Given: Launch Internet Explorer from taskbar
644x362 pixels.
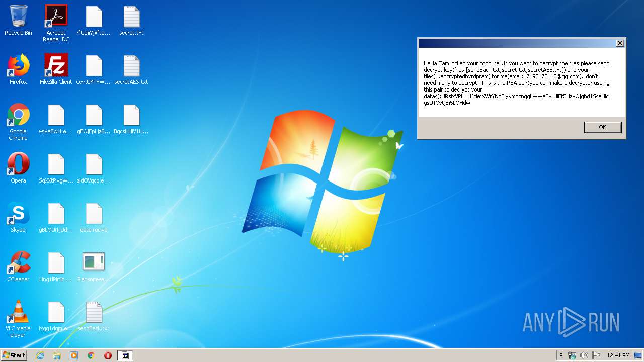Looking at the screenshot, I should coord(40,355).
